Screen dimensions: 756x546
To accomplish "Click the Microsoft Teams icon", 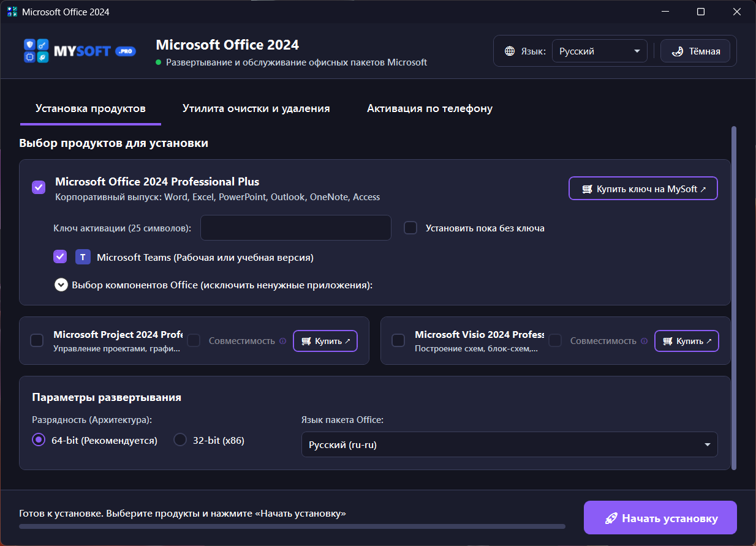I will [83, 257].
